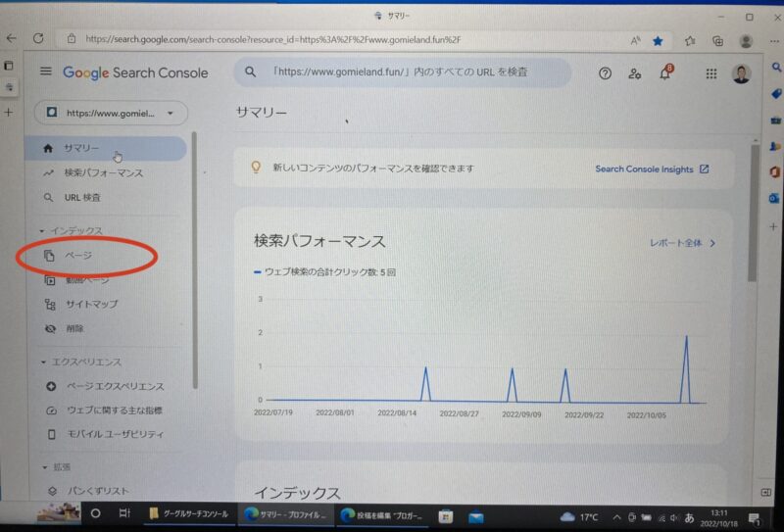Viewport: 784px width, 532px height.
Task: Click the Google Search Console logo
Action: click(135, 73)
